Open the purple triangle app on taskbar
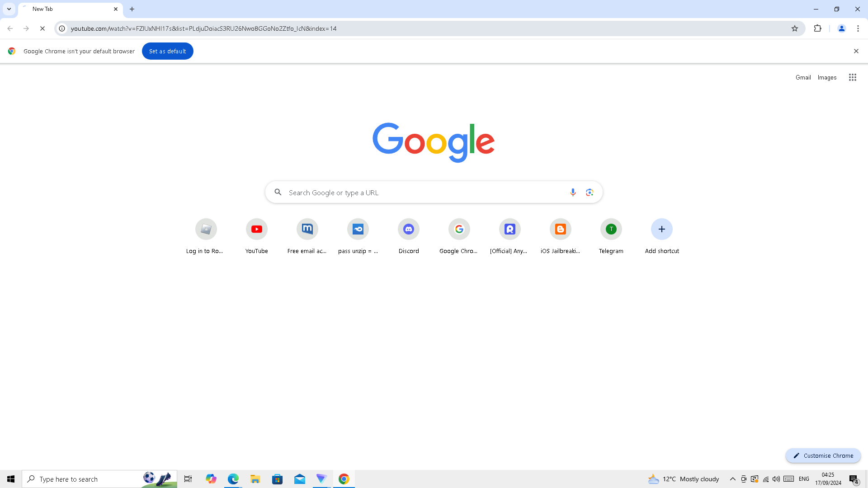 pos(321,479)
